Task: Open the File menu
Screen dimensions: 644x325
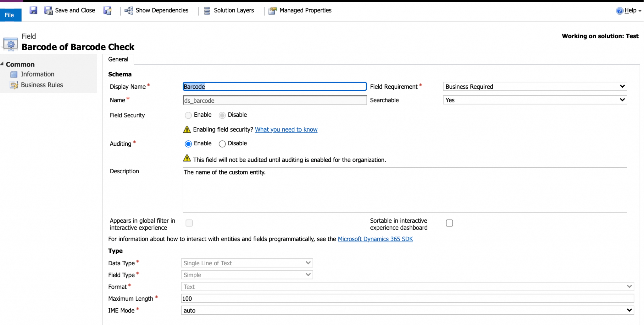Action: (x=9, y=15)
